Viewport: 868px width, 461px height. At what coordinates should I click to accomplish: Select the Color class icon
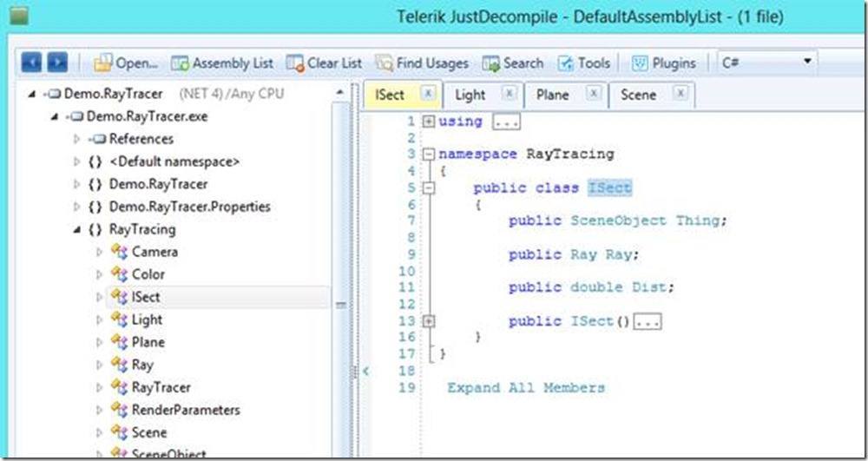coord(119,274)
